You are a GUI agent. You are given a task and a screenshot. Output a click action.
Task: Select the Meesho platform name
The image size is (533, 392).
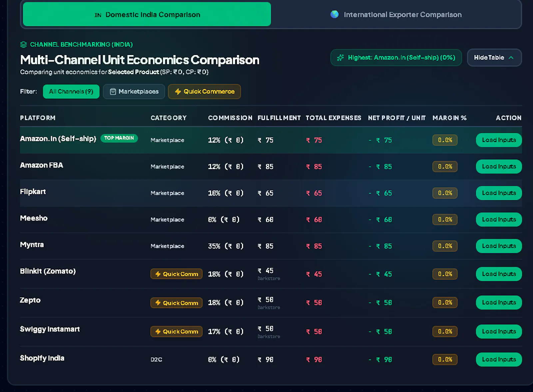tap(34, 218)
